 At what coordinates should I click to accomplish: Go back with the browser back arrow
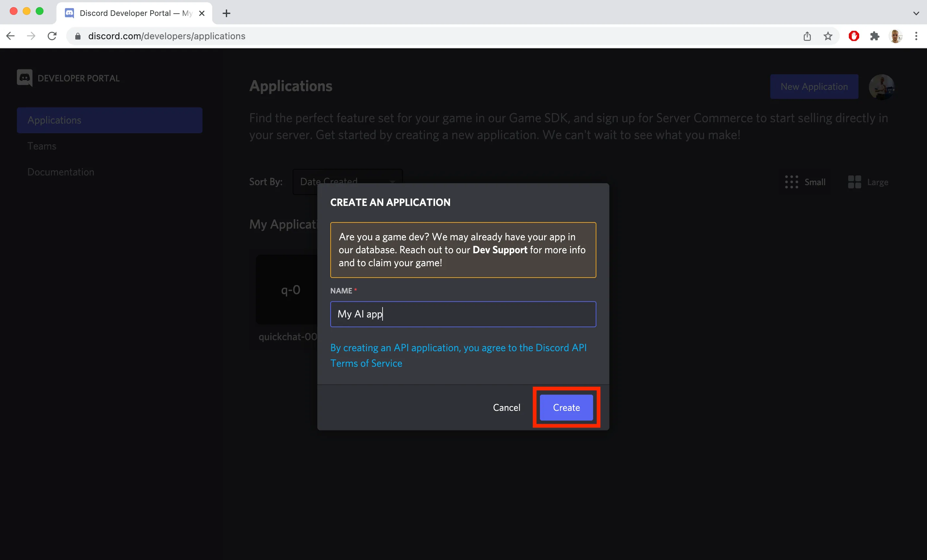(10, 36)
